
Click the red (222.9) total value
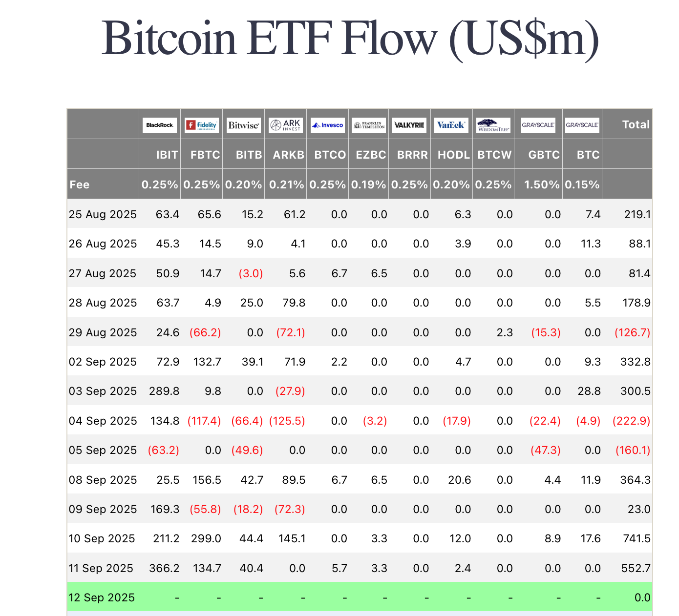pos(632,421)
